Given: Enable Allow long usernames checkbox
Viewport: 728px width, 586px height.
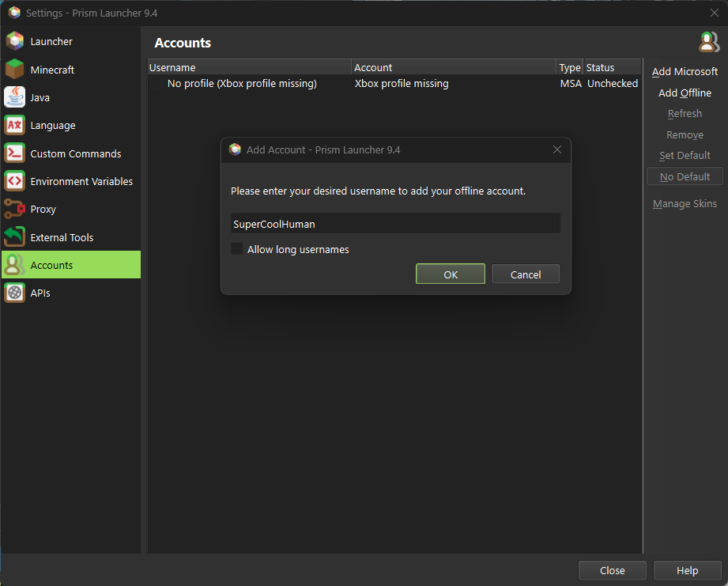Looking at the screenshot, I should coord(237,249).
